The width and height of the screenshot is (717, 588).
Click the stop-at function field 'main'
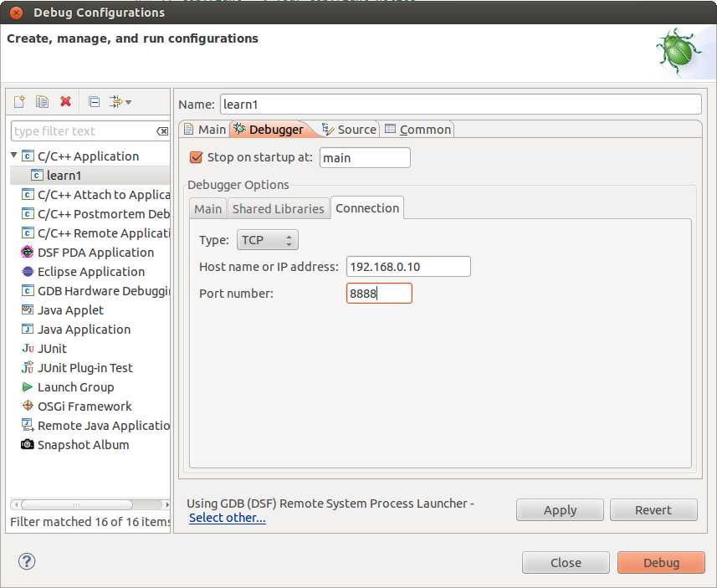point(365,158)
